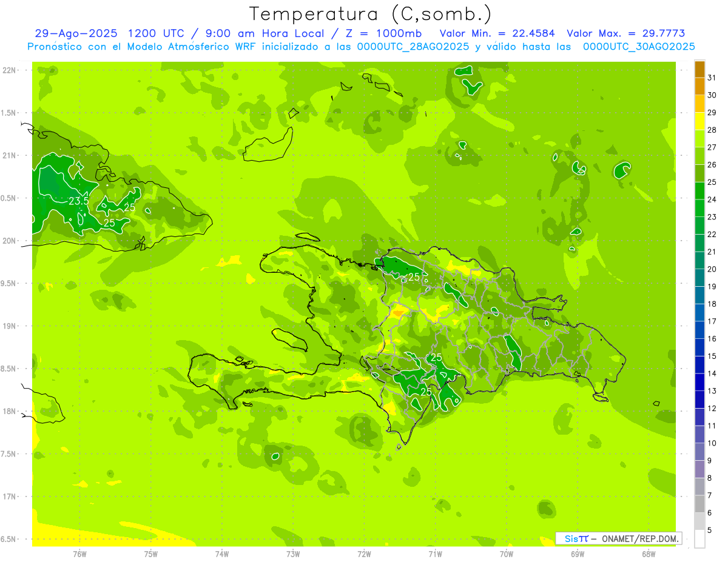Viewport: 728px width, 562px height.
Task: Click the ONAMET/REP.DOM. credit label
Action: pyautogui.click(x=639, y=538)
